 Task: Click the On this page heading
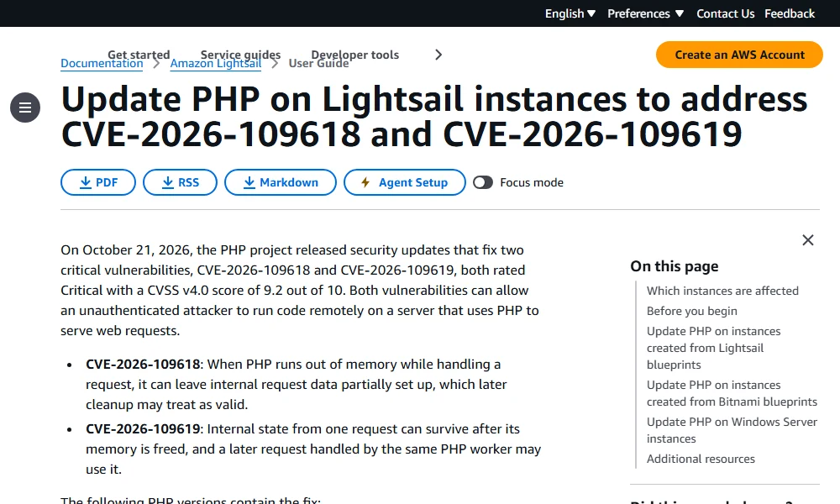tap(674, 266)
